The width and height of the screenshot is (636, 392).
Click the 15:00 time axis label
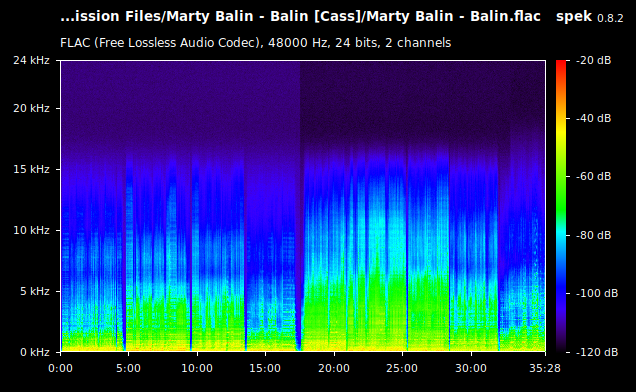tap(265, 368)
